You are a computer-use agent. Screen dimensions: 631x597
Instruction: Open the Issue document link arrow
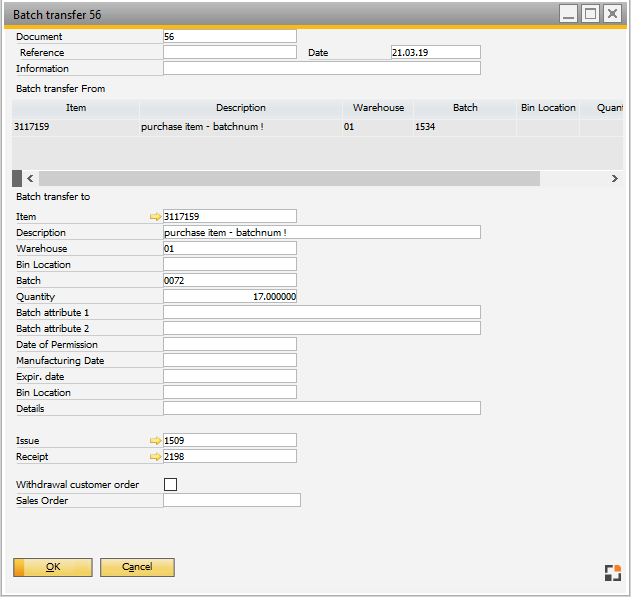155,440
